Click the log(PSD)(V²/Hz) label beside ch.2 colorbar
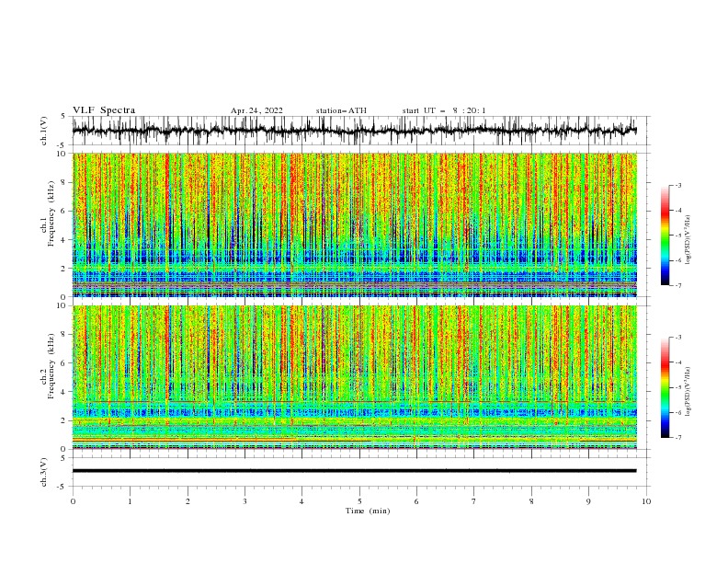The height and width of the screenshot is (563, 728). [x=688, y=392]
